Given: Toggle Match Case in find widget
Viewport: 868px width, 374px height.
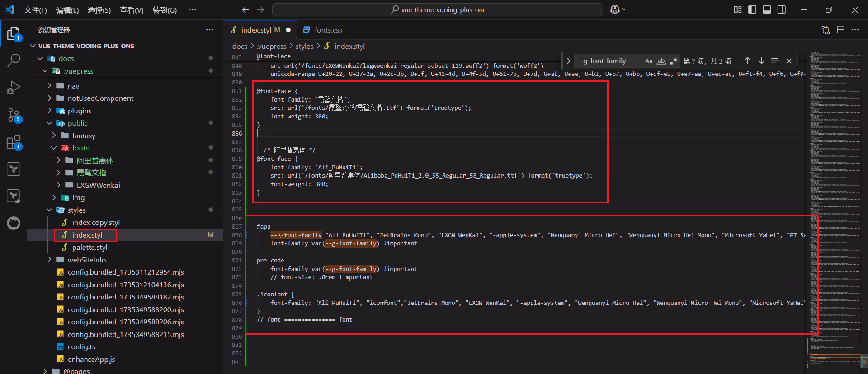Looking at the screenshot, I should [x=649, y=61].
